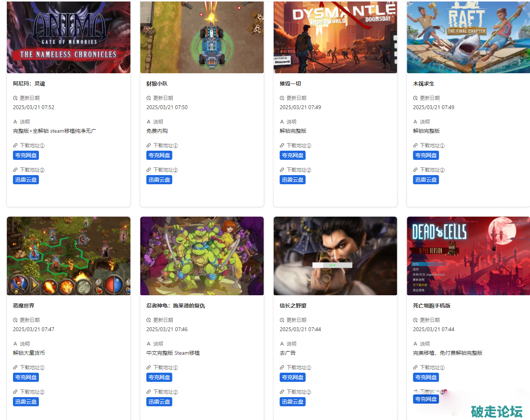Open the 夸克网盘 link for 阿尼玛：灵魂
This screenshot has height=420, width=530.
click(x=26, y=155)
